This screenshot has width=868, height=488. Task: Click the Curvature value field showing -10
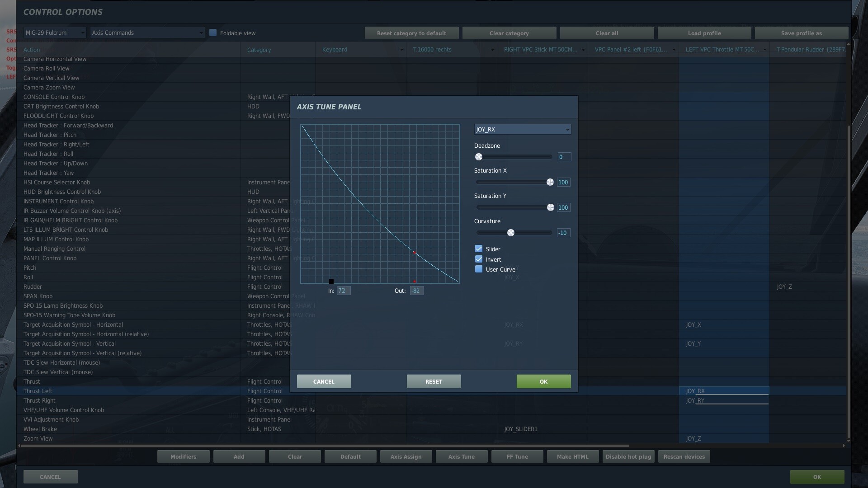pyautogui.click(x=563, y=233)
